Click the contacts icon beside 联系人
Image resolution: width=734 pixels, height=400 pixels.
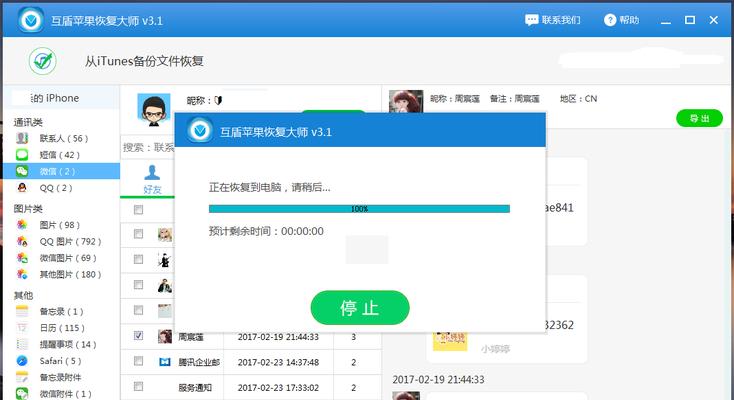tap(22, 138)
